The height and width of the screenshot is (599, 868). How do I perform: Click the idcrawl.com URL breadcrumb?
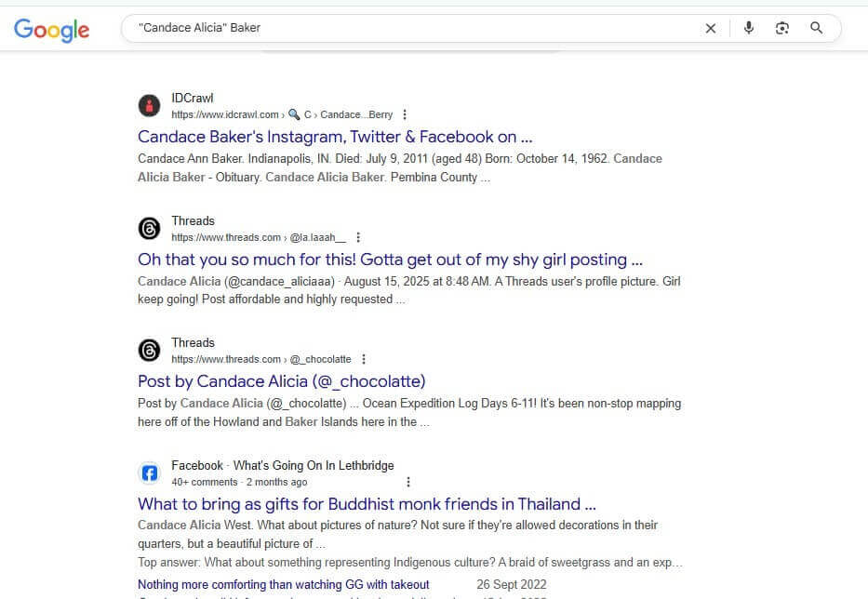pyautogui.click(x=225, y=115)
